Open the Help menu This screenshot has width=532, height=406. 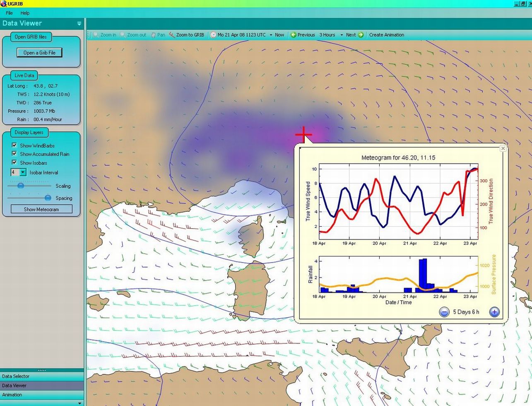pos(25,13)
